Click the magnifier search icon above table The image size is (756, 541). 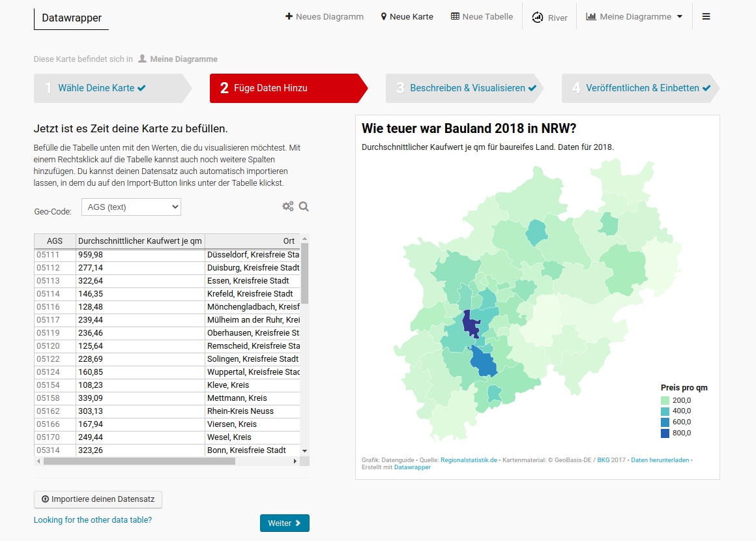[304, 207]
